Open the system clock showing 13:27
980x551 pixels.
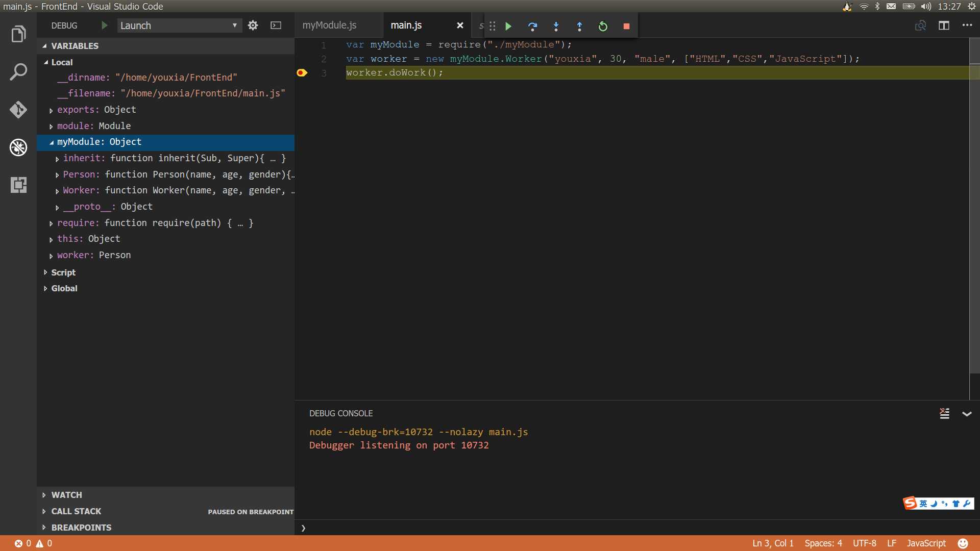click(949, 6)
